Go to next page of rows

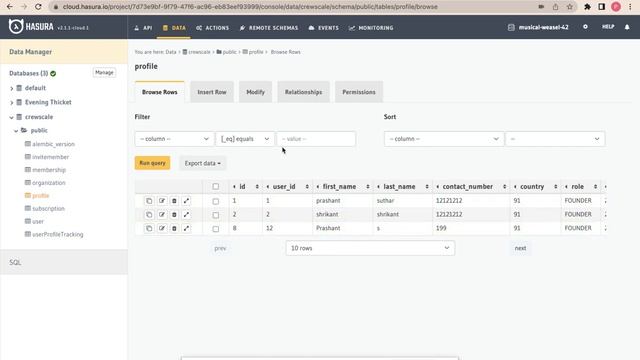(520, 248)
